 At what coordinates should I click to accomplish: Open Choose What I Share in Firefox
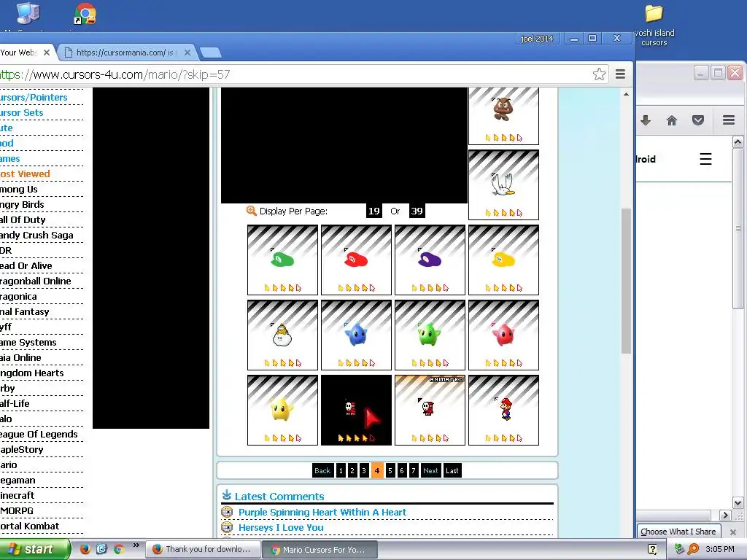[x=678, y=532]
